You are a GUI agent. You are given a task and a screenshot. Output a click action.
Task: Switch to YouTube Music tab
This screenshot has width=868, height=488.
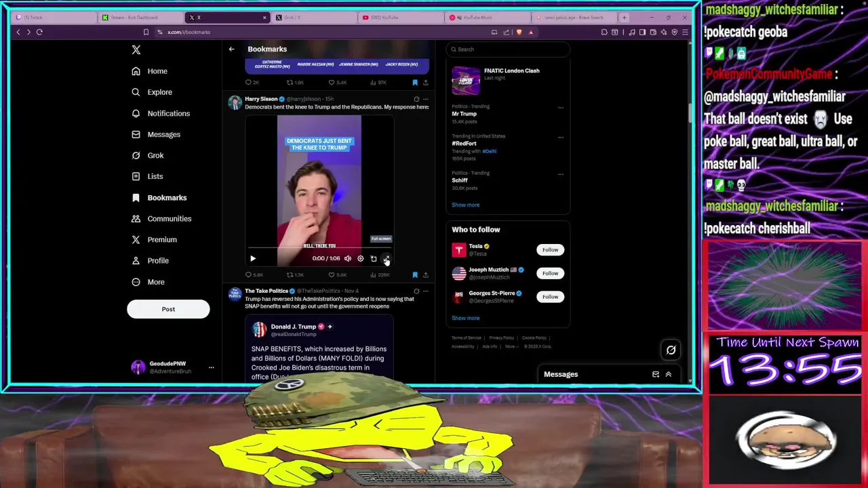[x=488, y=17]
